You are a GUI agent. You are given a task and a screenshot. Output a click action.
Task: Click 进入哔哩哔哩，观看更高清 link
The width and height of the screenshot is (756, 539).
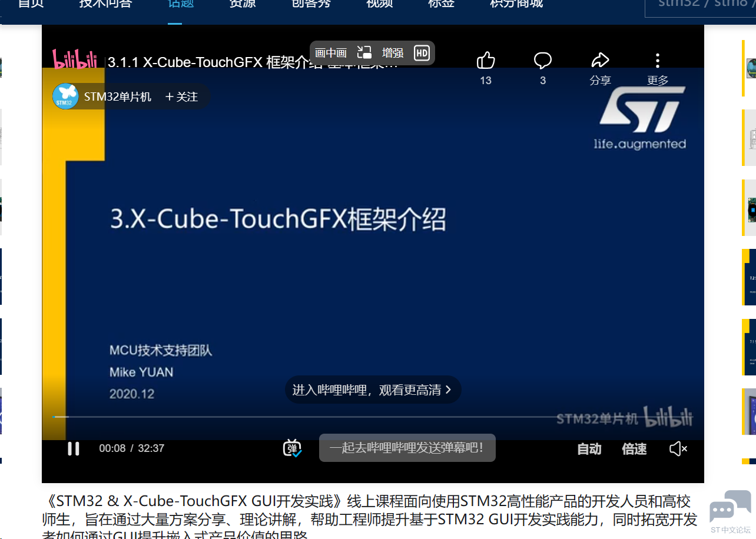pyautogui.click(x=373, y=390)
